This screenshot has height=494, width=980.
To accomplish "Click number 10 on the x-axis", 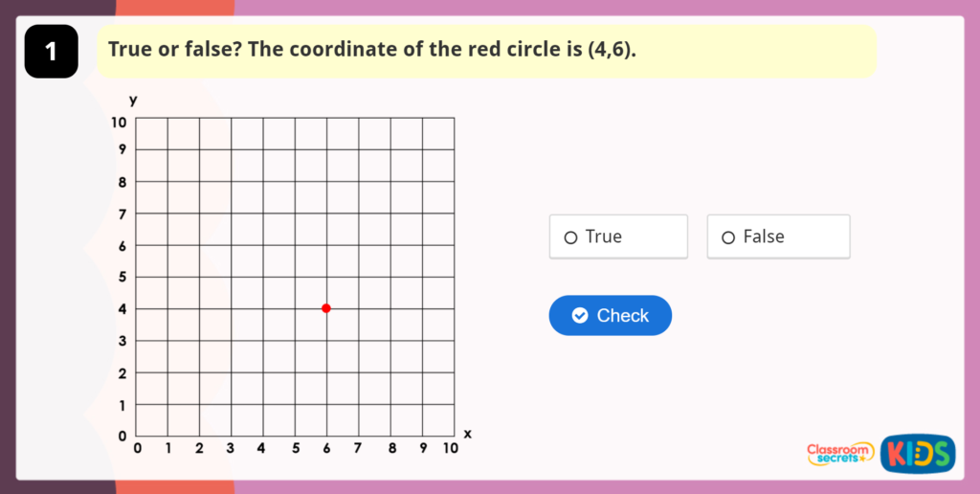I will (x=450, y=448).
